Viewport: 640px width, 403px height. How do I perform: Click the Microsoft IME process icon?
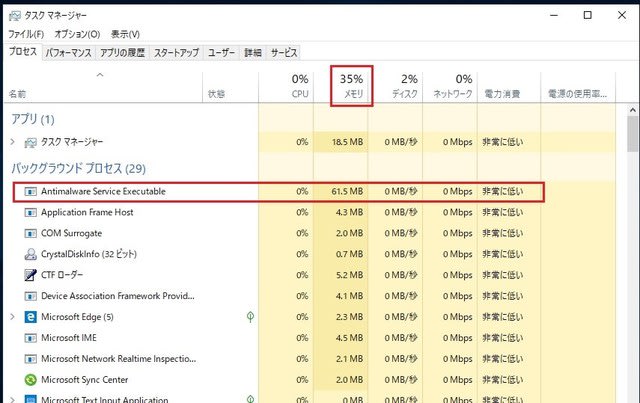[31, 338]
